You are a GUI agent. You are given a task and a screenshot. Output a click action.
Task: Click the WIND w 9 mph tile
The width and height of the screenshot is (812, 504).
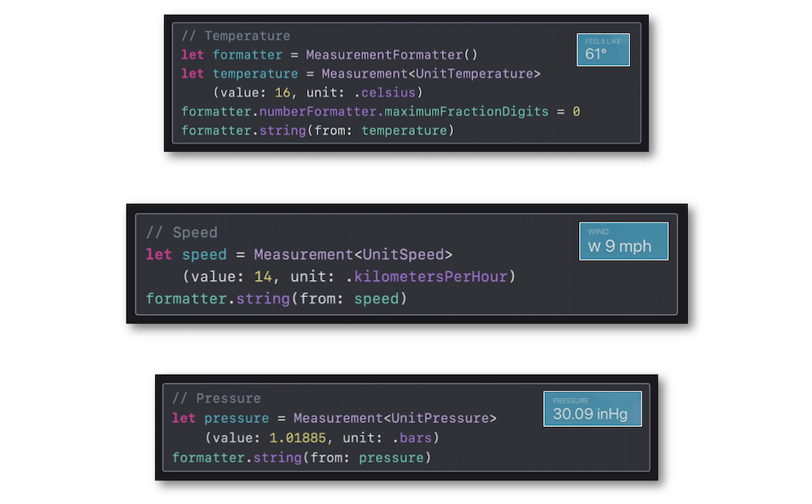point(624,241)
